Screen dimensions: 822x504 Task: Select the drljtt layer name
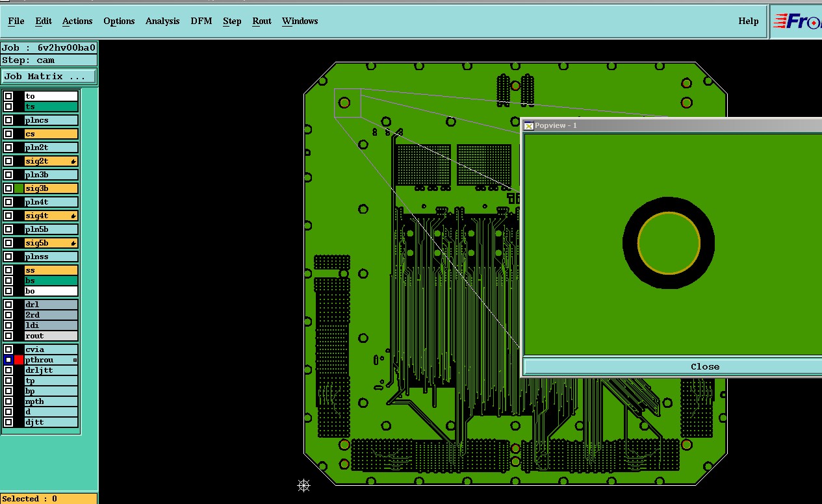pyautogui.click(x=51, y=370)
